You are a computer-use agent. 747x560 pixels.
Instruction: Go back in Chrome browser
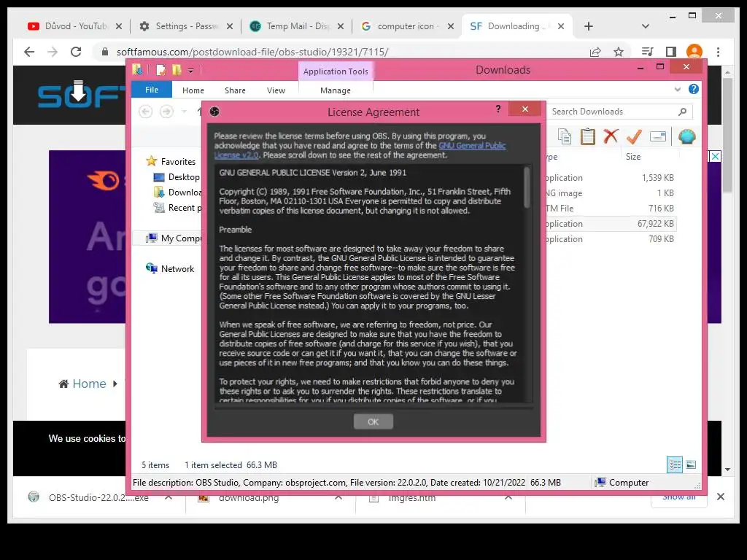coord(29,52)
